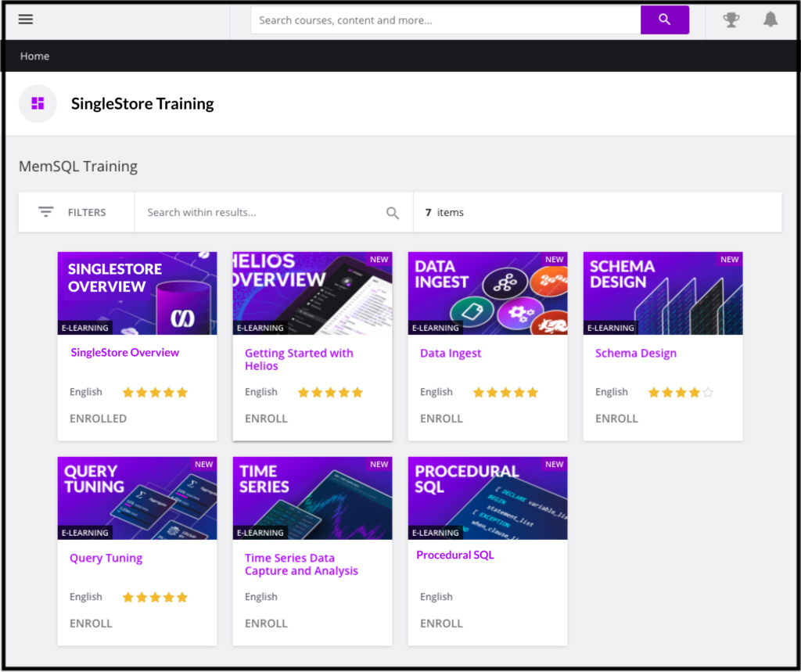Open the Getting Started with Helios course link
Screen dimensions: 801x672
299,359
